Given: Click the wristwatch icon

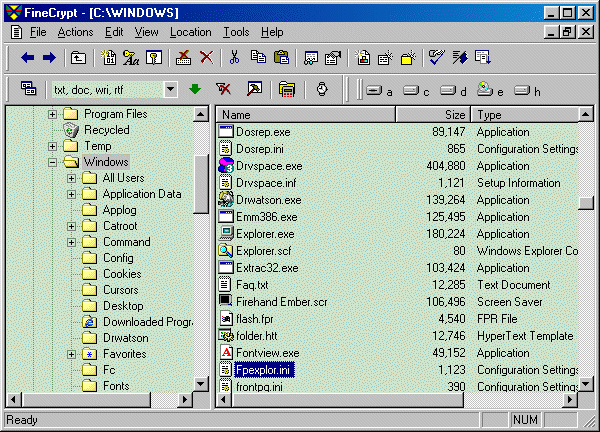Looking at the screenshot, I should point(322,89).
